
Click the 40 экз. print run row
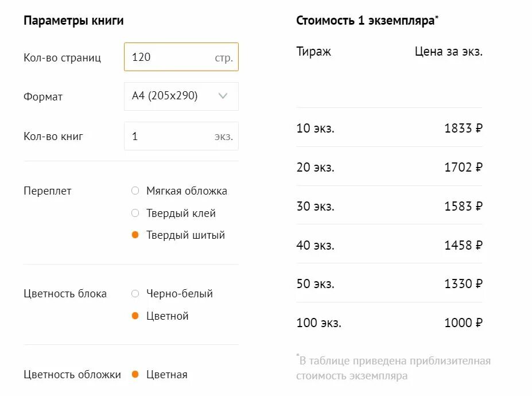(389, 244)
